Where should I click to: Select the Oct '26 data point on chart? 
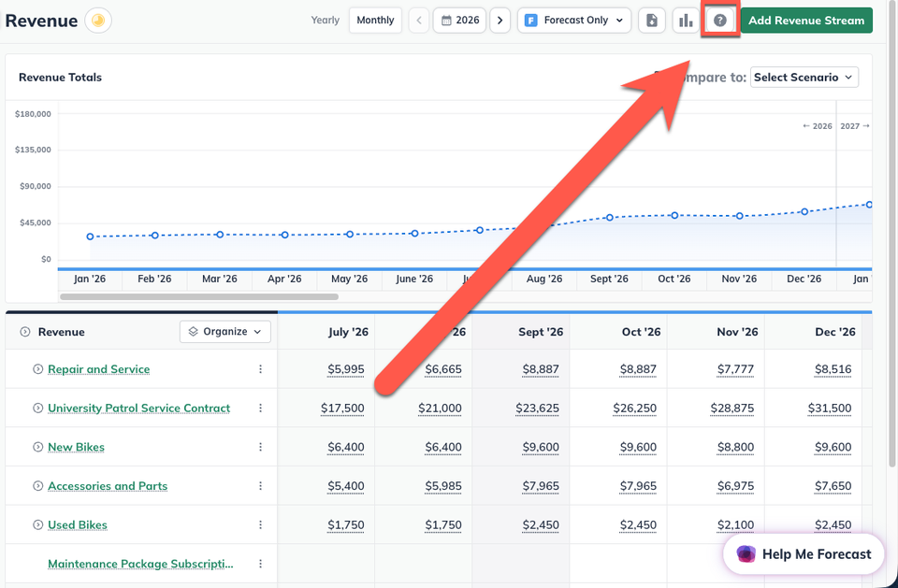pos(674,215)
